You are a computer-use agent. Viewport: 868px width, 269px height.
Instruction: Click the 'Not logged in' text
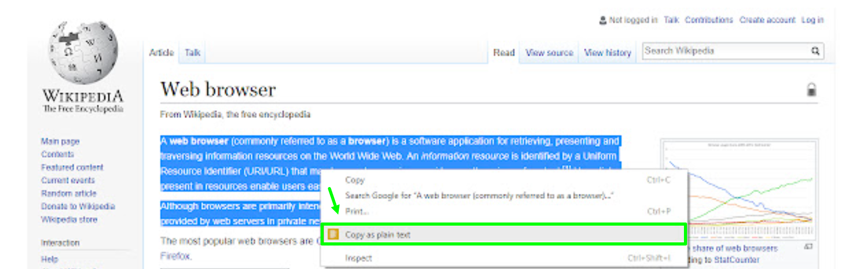633,20
